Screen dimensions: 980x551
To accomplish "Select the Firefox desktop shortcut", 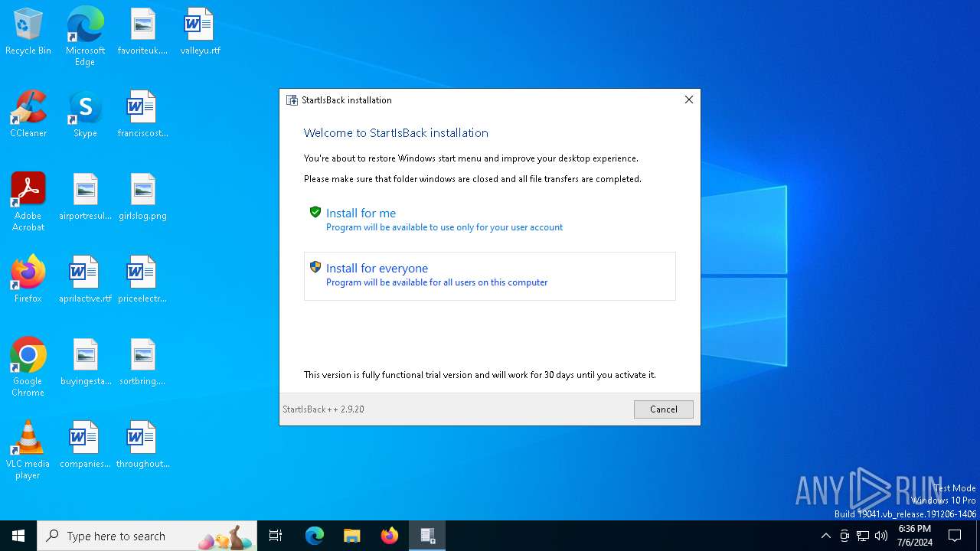I will coord(28,280).
